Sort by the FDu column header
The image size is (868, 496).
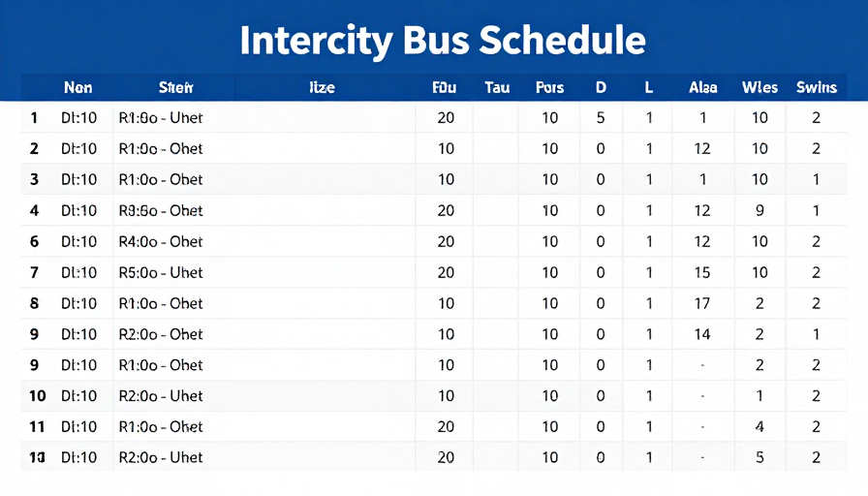point(445,87)
